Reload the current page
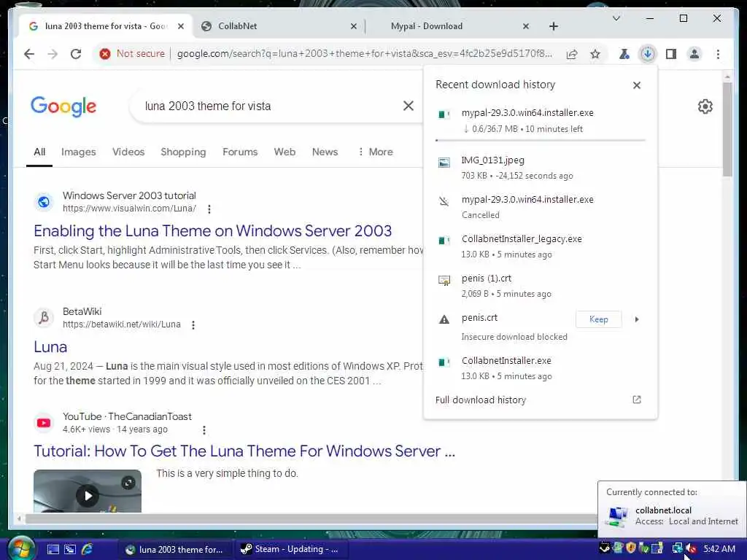Screen dimensions: 747x560 [x=76, y=54]
